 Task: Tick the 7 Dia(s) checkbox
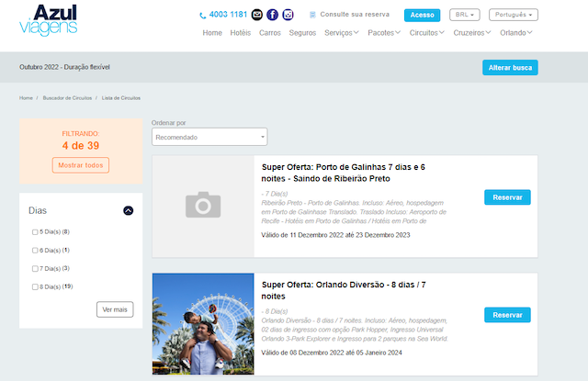point(35,269)
